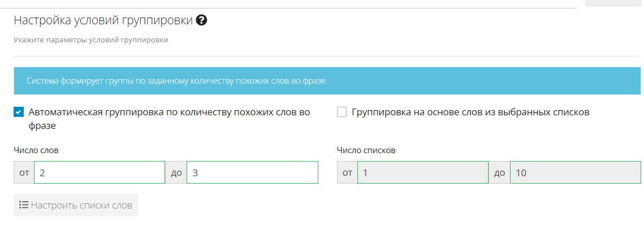The height and width of the screenshot is (226, 644).
Task: Click the list icon on the word-lists button
Action: click(x=24, y=205)
